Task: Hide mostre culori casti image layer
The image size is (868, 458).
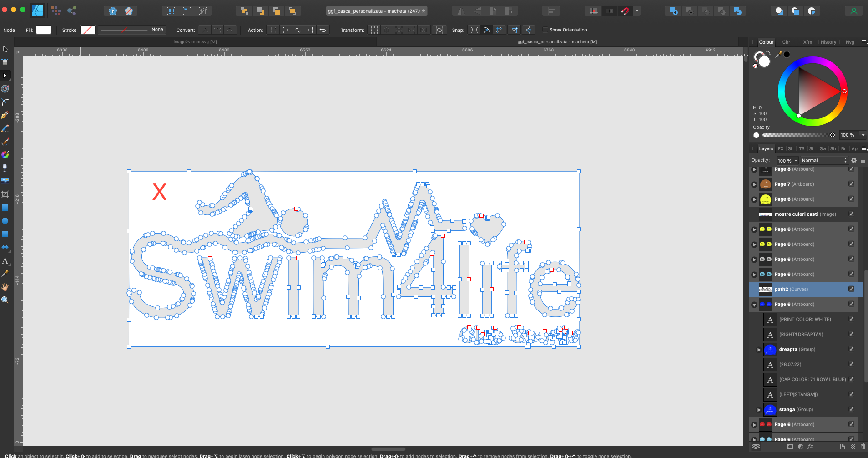Action: (851, 214)
